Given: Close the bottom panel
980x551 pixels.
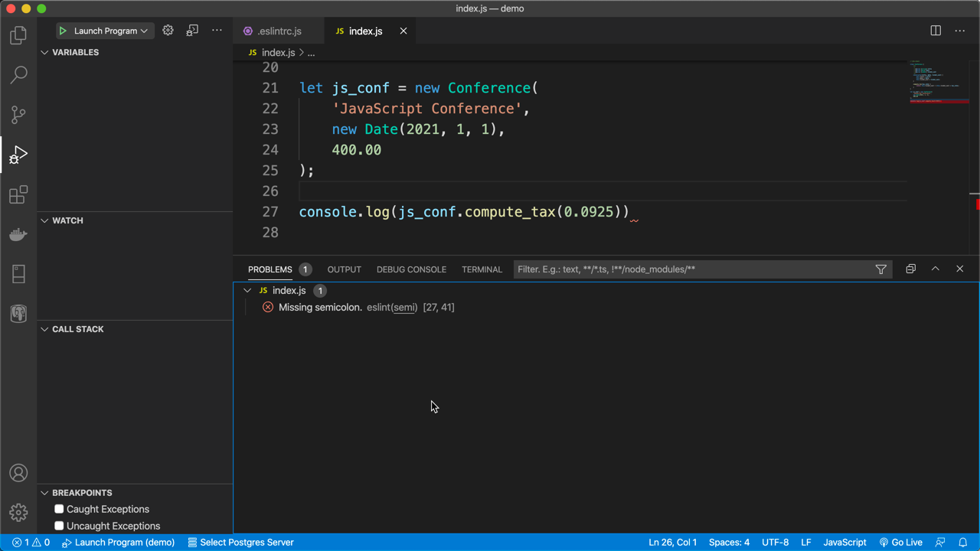Looking at the screenshot, I should [x=959, y=269].
